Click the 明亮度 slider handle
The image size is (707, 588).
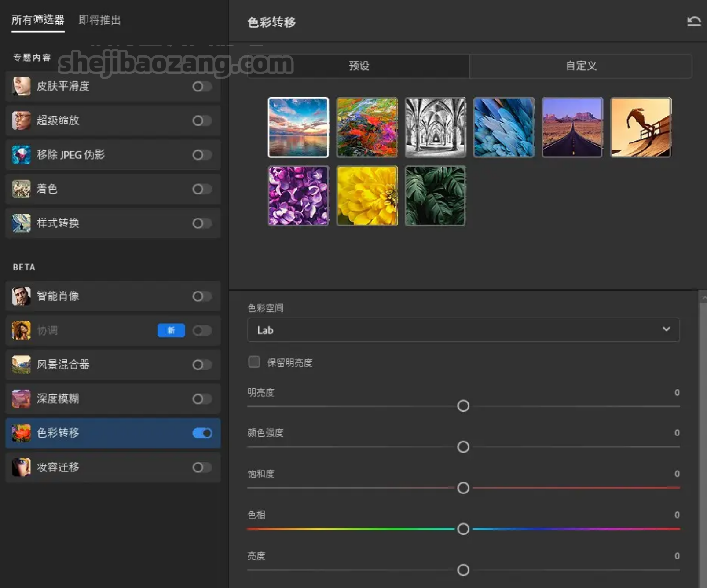(463, 406)
